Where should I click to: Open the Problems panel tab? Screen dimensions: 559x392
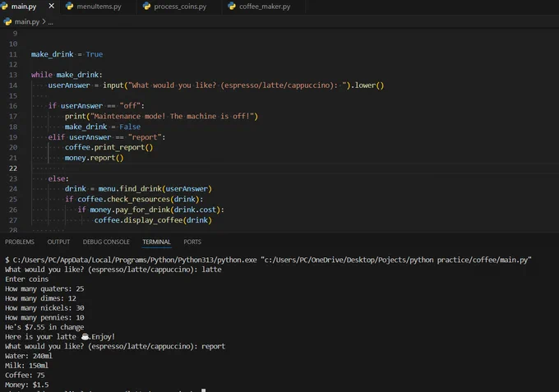pyautogui.click(x=20, y=242)
